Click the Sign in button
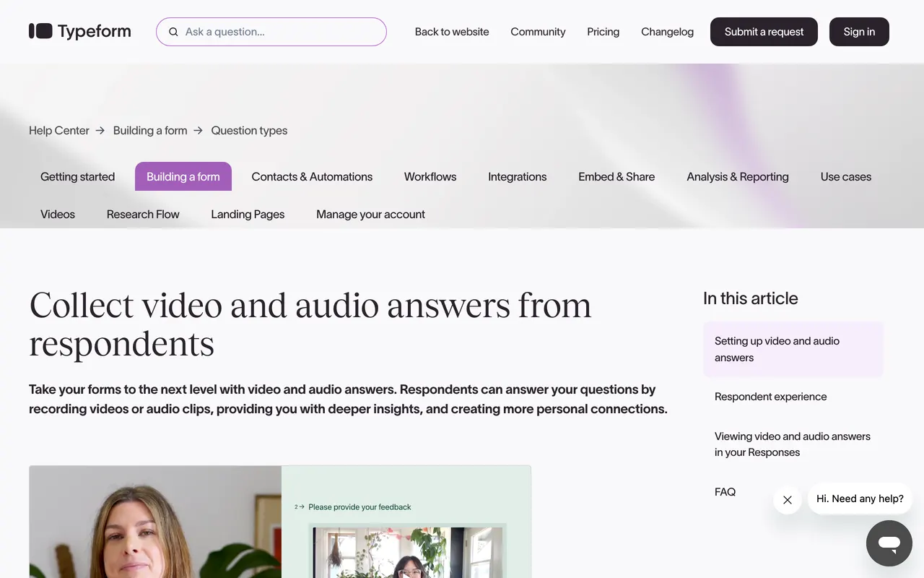Image resolution: width=924 pixels, height=578 pixels. click(859, 32)
